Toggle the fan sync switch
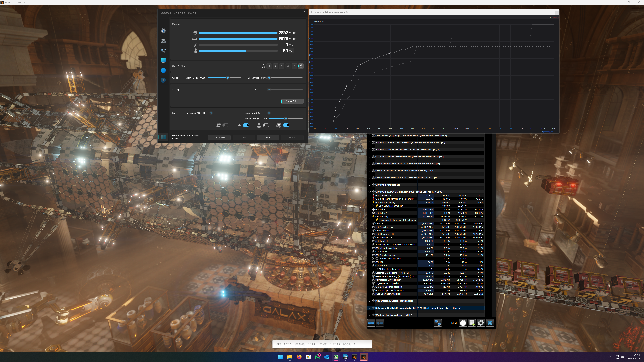Screen dimensions: 644x362 [286, 125]
